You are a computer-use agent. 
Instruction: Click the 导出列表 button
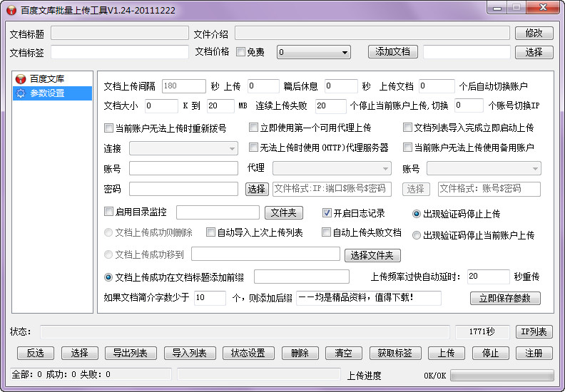tap(131, 353)
